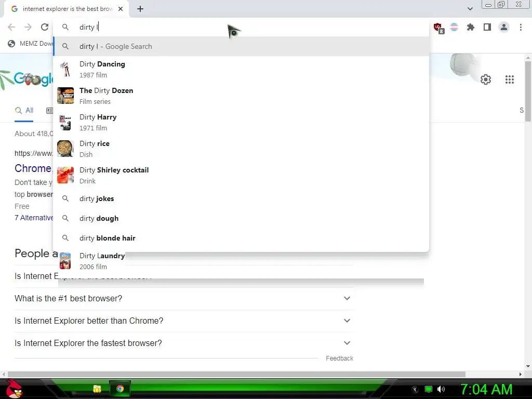
Task: Expand 'Is Internet Explorer better than Chrome?'
Action: click(x=184, y=321)
